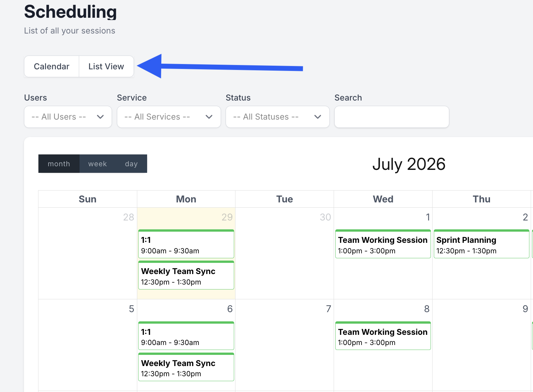This screenshot has width=533, height=392.
Task: Switch to the List View tab
Action: [106, 66]
